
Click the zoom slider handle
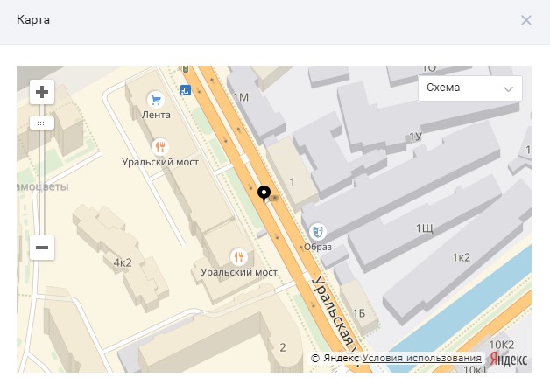[42, 123]
